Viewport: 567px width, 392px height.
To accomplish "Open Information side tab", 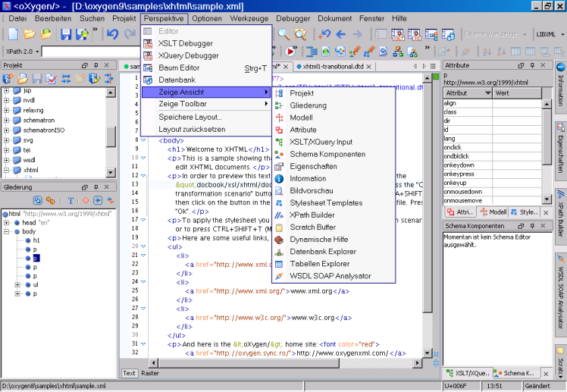I will (x=560, y=86).
